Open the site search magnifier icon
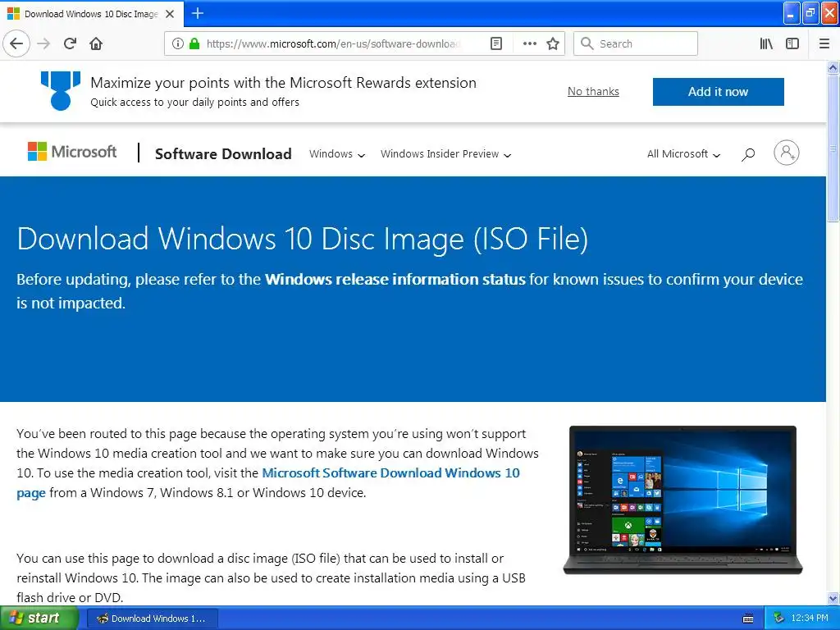Screen dimensions: 840x630 pos(748,154)
